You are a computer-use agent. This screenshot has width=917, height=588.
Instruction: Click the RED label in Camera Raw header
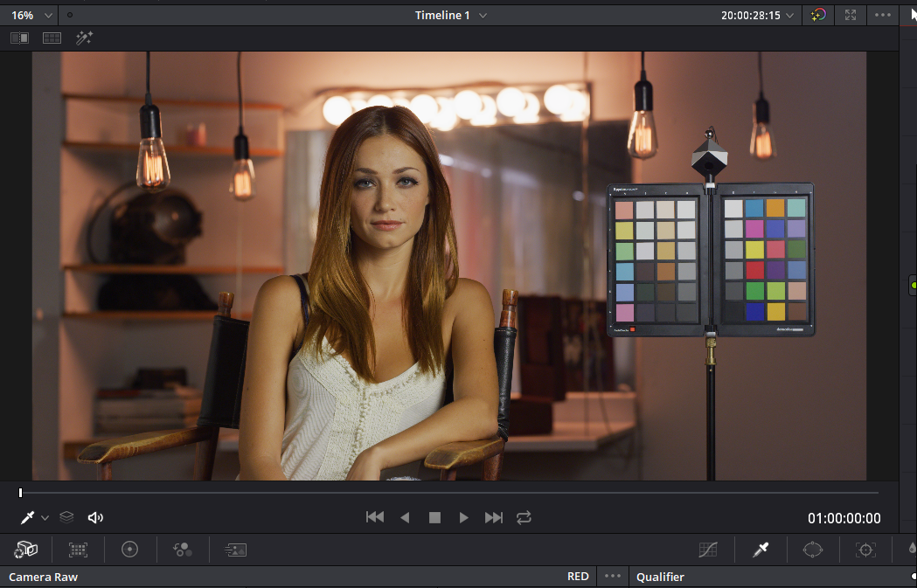point(578,577)
